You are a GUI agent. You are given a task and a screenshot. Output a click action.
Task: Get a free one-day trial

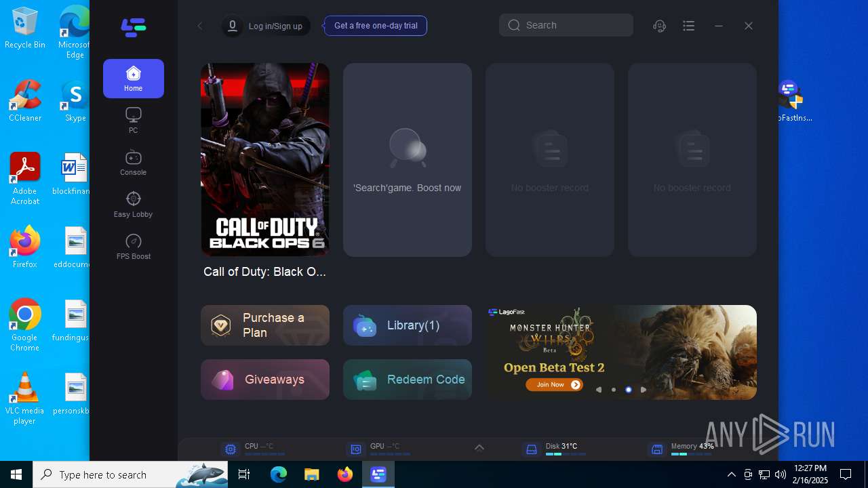pyautogui.click(x=376, y=26)
